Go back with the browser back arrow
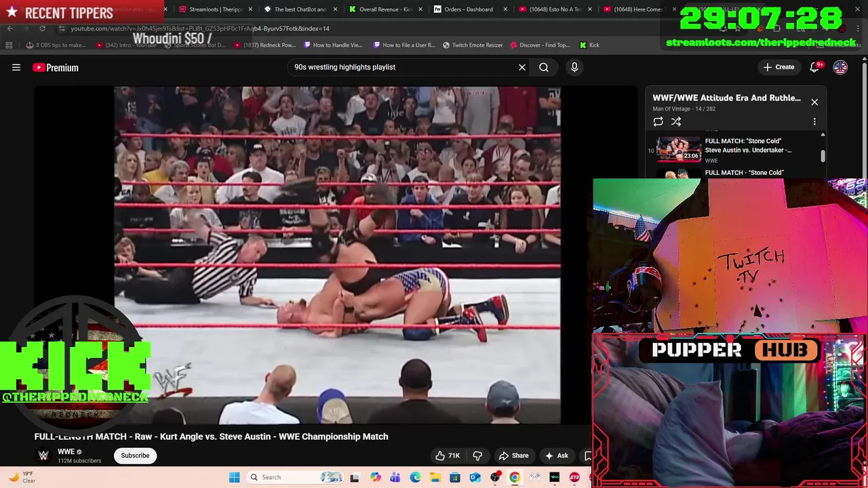 [9, 28]
